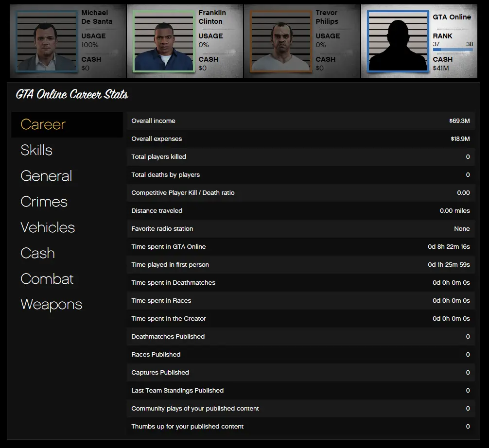Viewport: 489px width, 448px height.
Task: Click the GTA Online rank progress bar
Action: (x=453, y=50)
